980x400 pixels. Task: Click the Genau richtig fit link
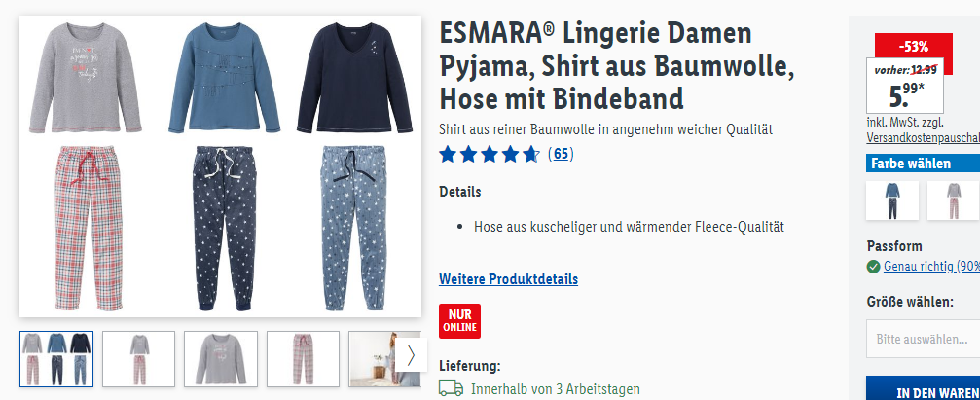(931, 267)
